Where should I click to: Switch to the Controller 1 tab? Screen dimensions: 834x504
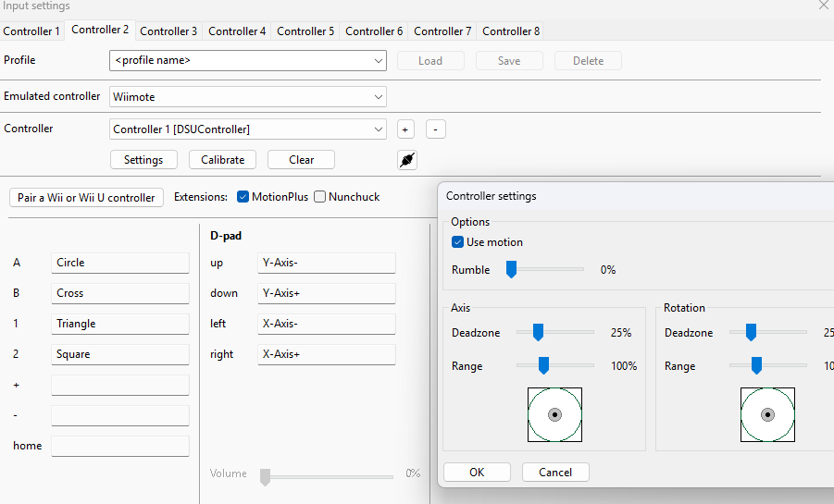click(x=31, y=31)
